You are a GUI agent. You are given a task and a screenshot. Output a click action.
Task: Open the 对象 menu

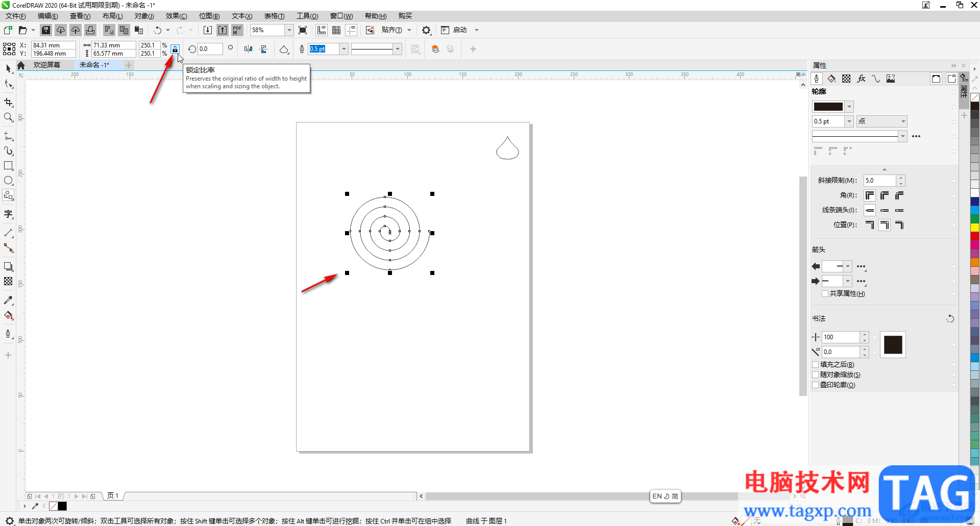point(144,16)
